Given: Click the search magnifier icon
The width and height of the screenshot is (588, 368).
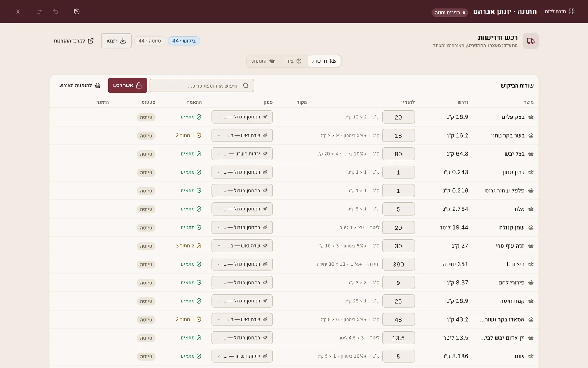Looking at the screenshot, I should 246,85.
